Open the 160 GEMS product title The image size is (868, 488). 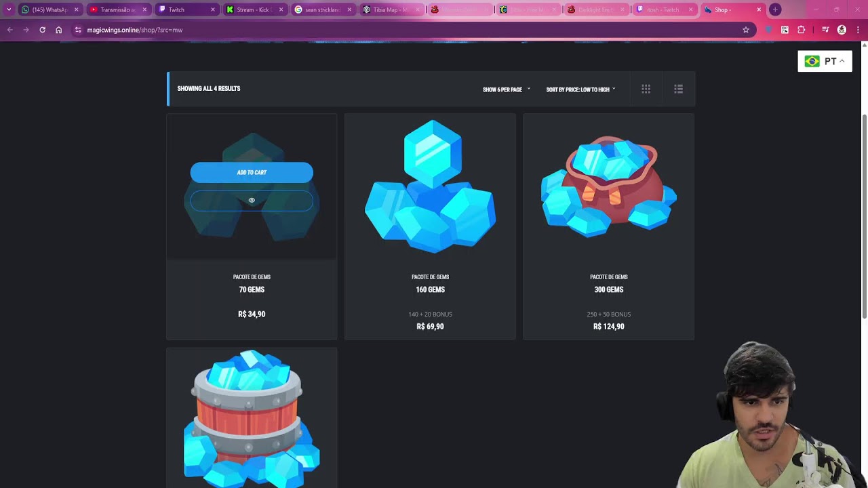[x=430, y=289]
